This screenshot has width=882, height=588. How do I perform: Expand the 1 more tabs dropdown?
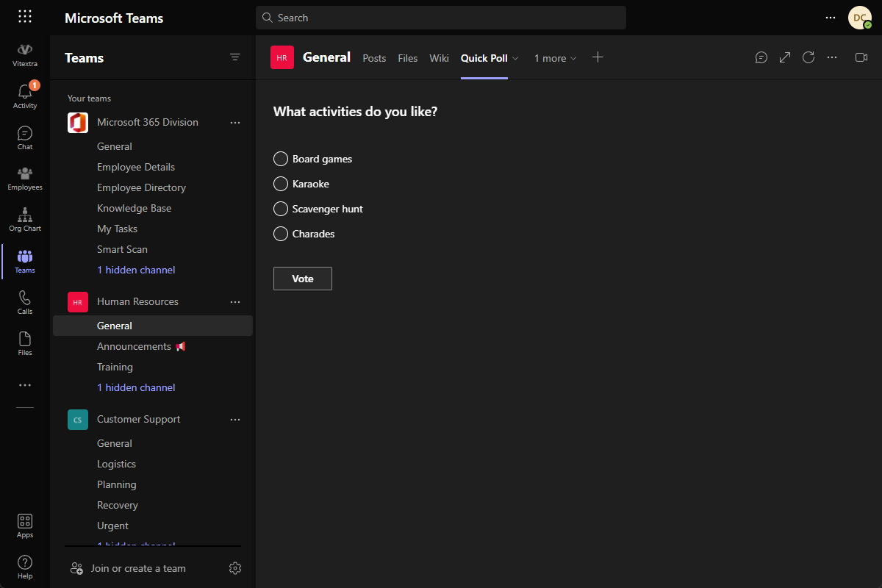coord(556,58)
